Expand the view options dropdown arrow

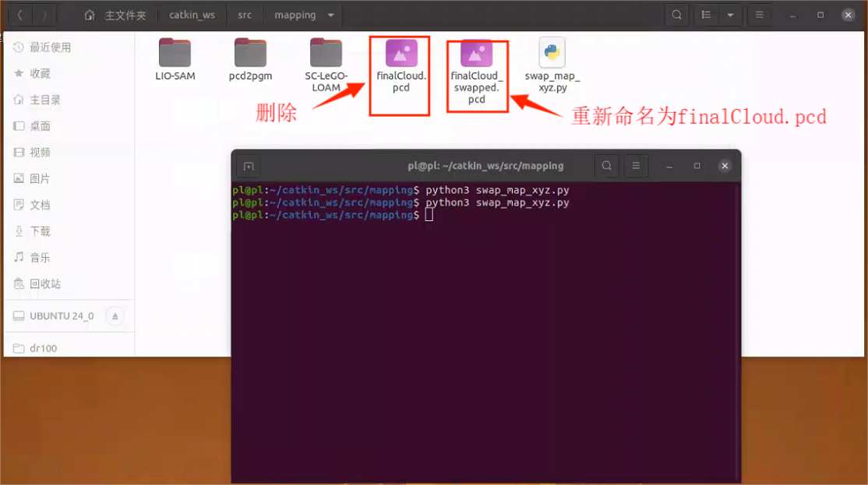pos(730,15)
